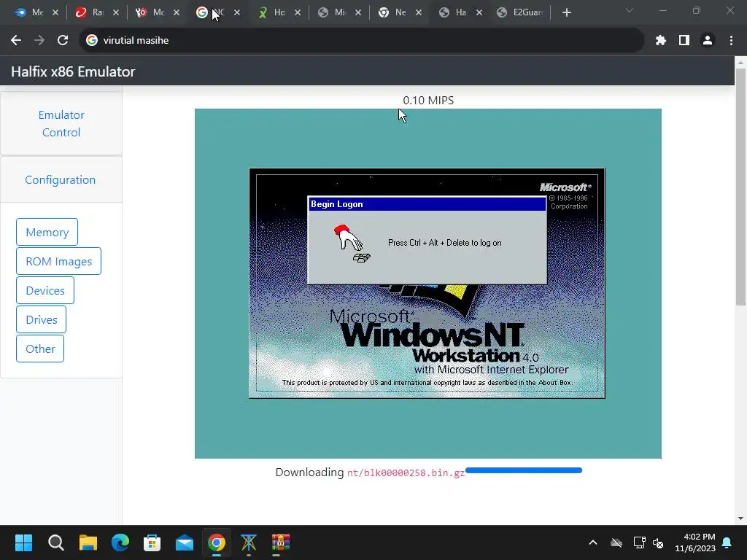
Task: Click the ROM Images button
Action: click(x=58, y=262)
